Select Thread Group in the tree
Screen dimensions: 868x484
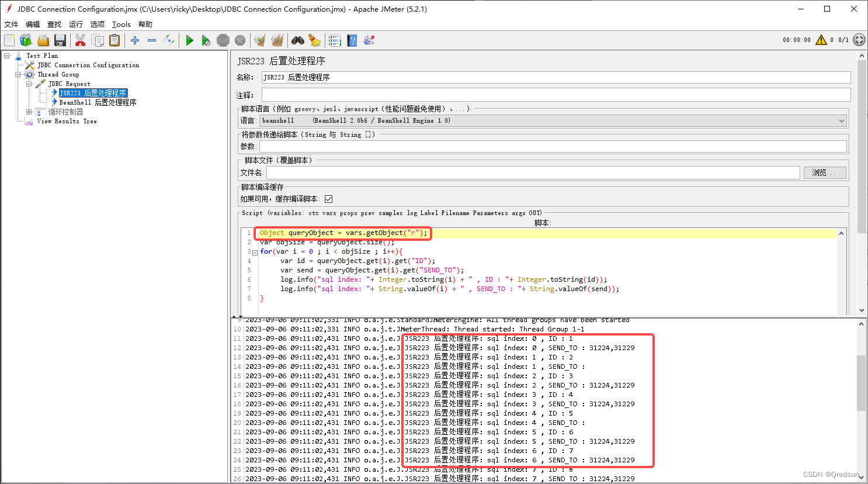58,75
